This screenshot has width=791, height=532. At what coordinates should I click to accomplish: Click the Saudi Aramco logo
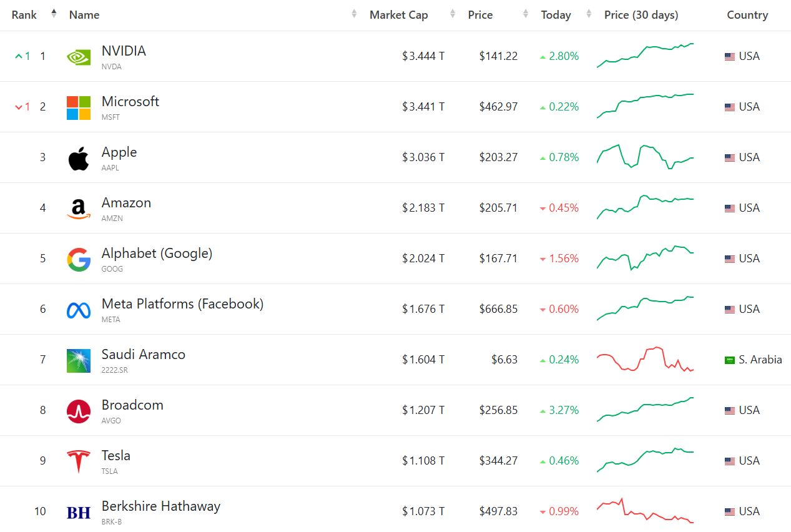(79, 360)
